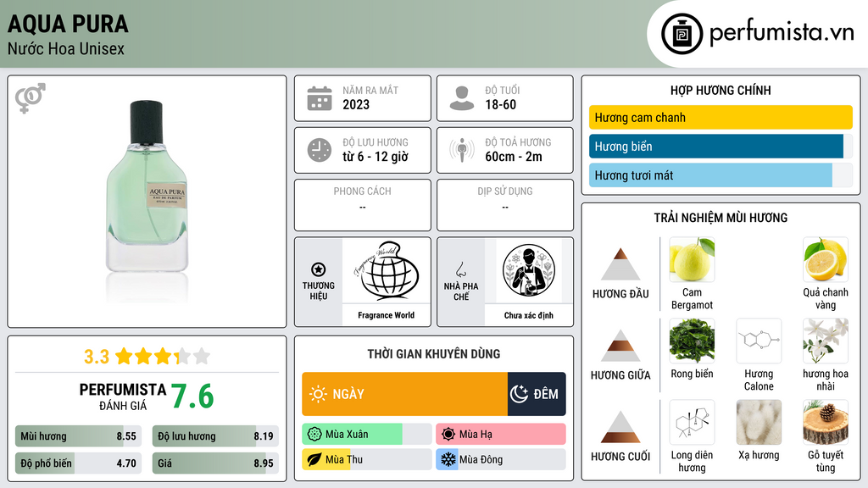Click the dark Đêm nighttime bar
The image size is (868, 488).
pyautogui.click(x=537, y=394)
